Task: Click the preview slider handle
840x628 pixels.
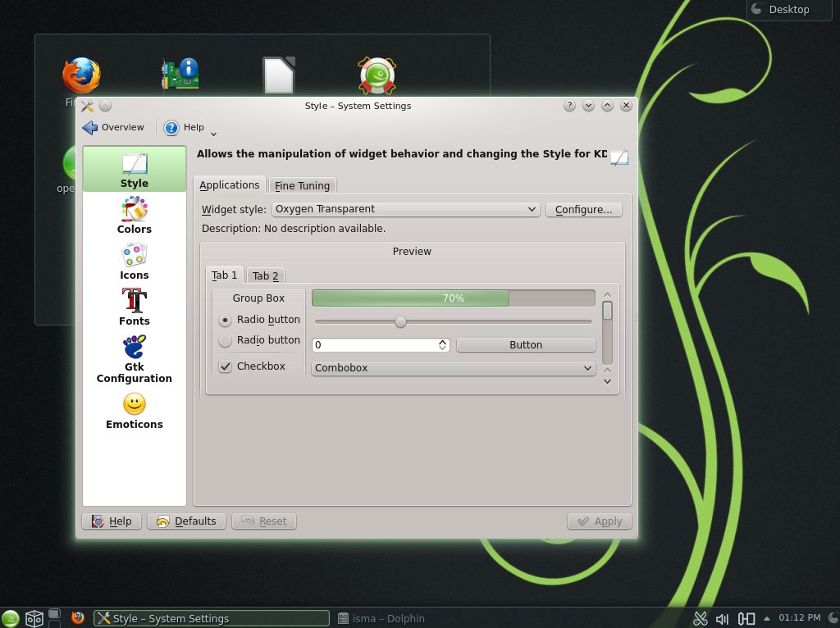Action: pos(400,321)
